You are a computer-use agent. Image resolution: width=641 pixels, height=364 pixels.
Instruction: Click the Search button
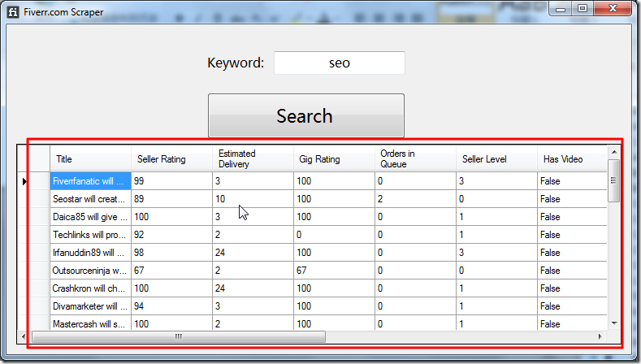[x=305, y=115]
